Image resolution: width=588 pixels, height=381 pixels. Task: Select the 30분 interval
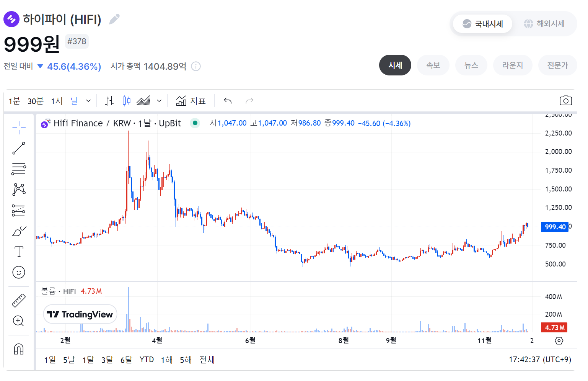[36, 101]
